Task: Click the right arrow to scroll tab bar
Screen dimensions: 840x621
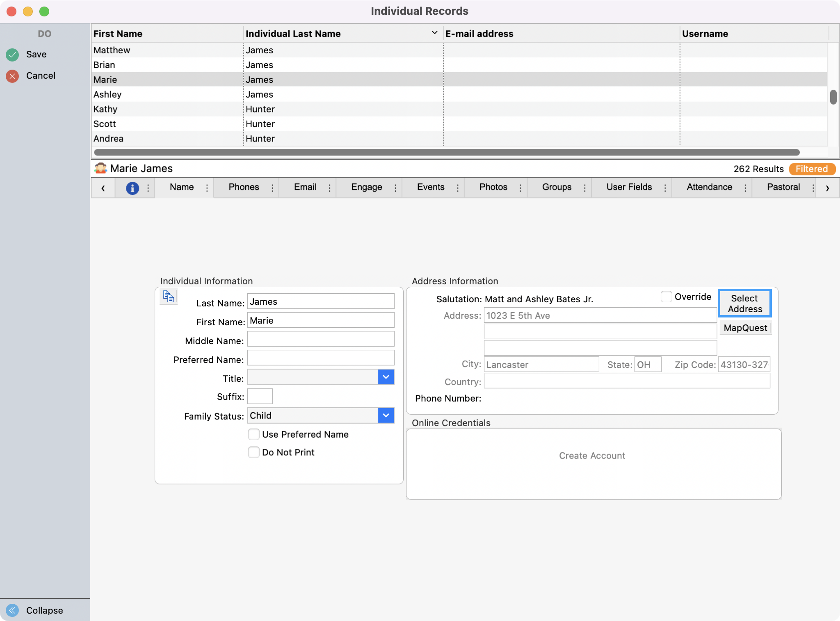Action: tap(828, 188)
